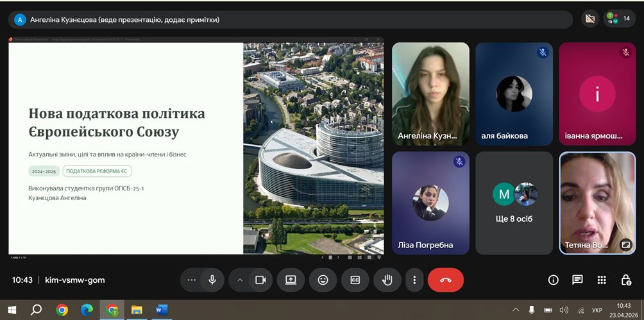Select Тетяна's video tile
This screenshot has height=320, width=644.
pyautogui.click(x=597, y=203)
